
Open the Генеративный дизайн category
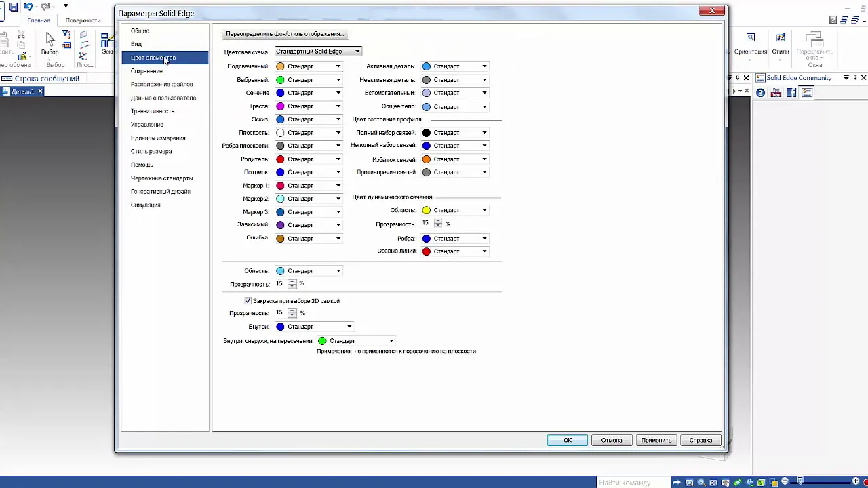[x=161, y=192]
